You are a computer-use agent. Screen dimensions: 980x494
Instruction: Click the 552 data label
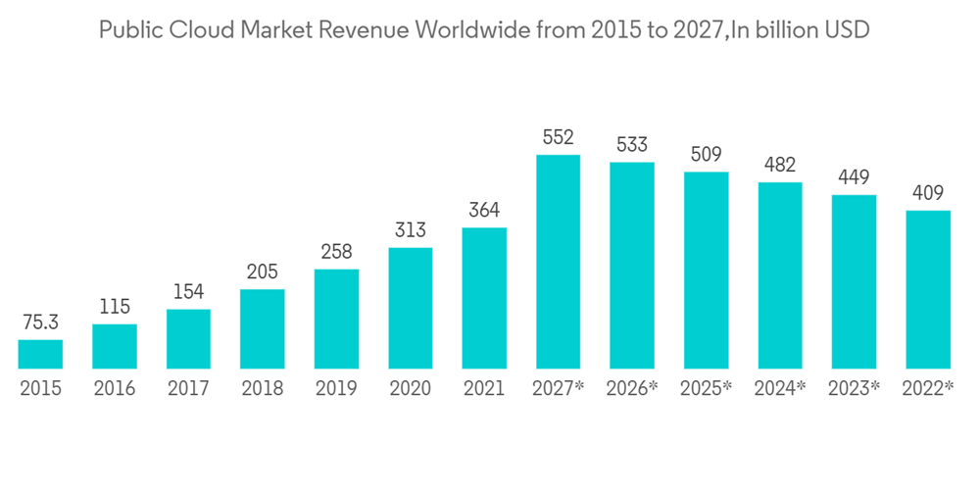(559, 138)
